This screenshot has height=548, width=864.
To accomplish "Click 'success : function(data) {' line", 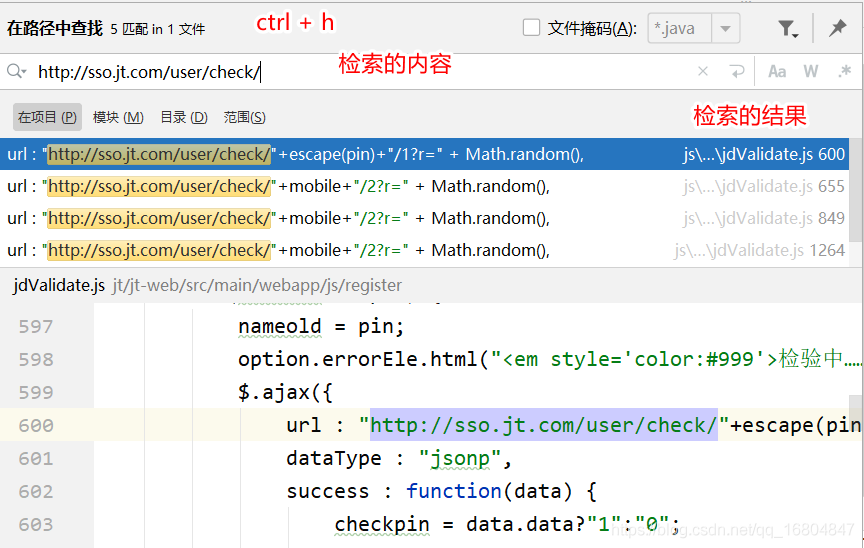I will [441, 491].
